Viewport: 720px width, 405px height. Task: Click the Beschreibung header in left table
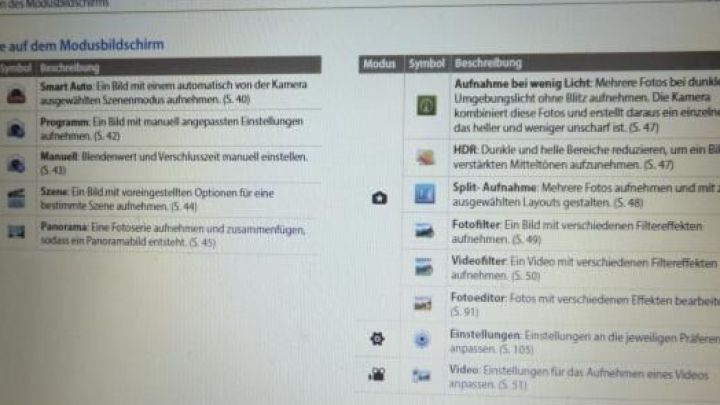click(x=69, y=68)
